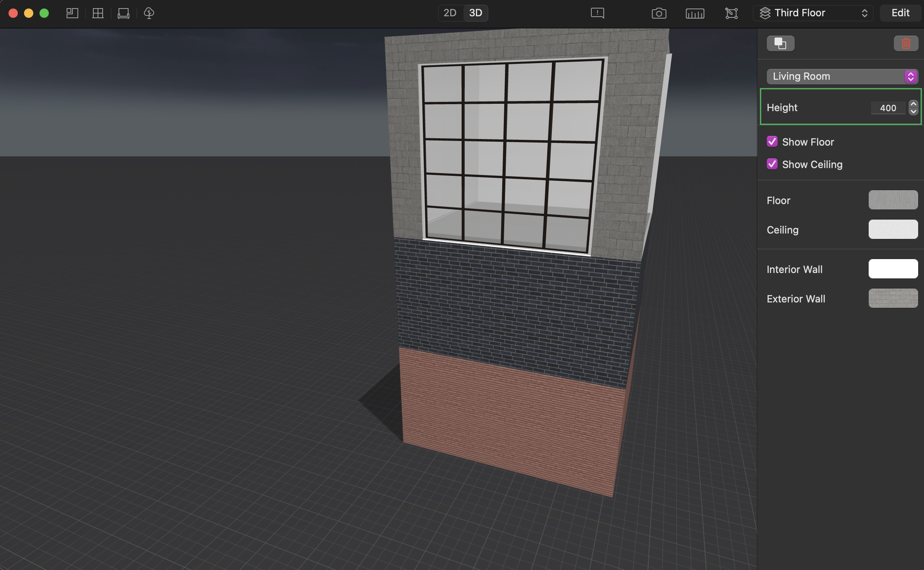Click the Edit button

click(x=900, y=13)
